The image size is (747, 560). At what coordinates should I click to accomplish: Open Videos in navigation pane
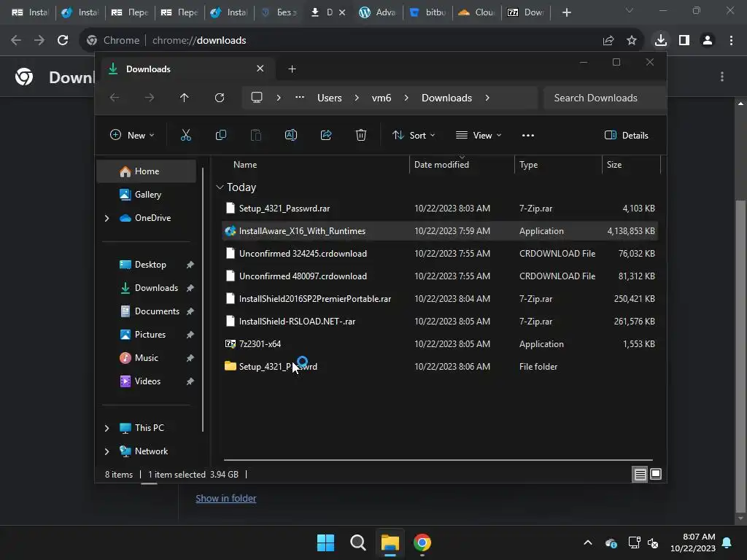pyautogui.click(x=146, y=381)
